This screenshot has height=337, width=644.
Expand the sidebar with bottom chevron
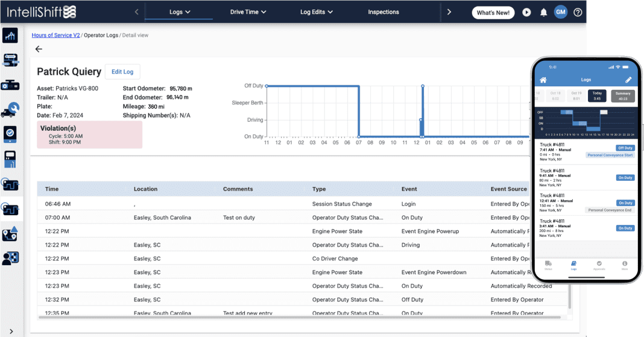pos(11,330)
